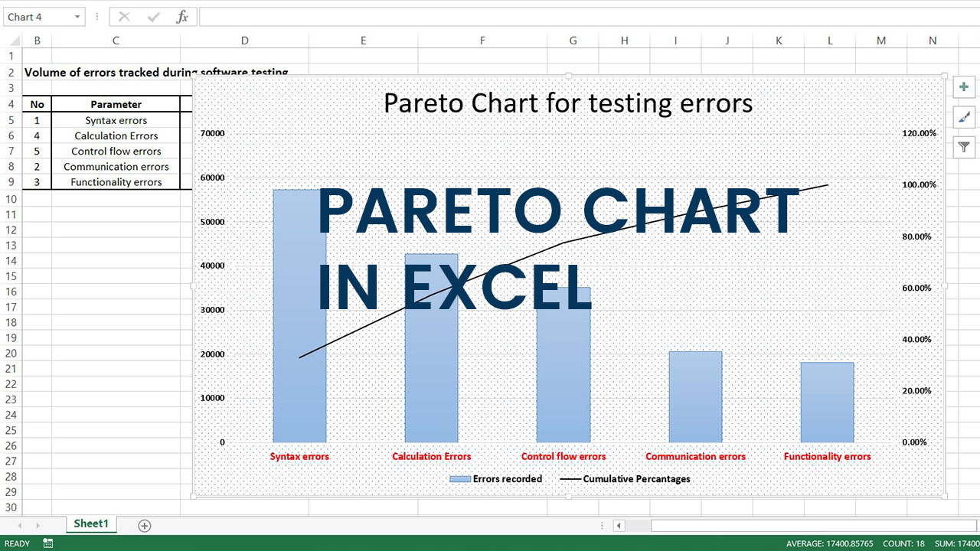Select column N header

(933, 41)
